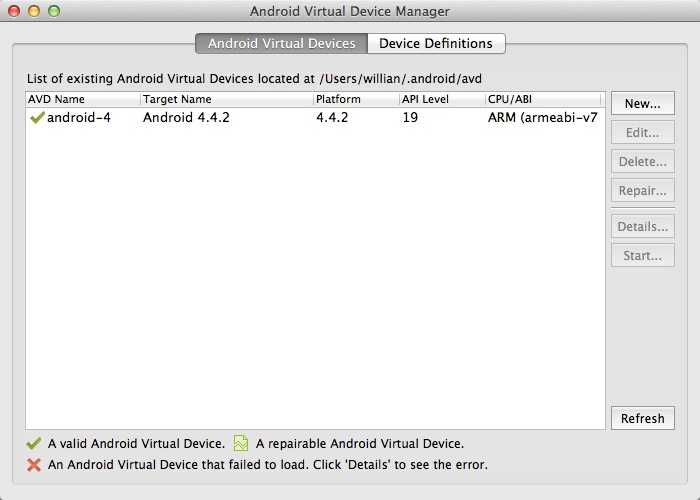Click the Start... button

pos(642,256)
